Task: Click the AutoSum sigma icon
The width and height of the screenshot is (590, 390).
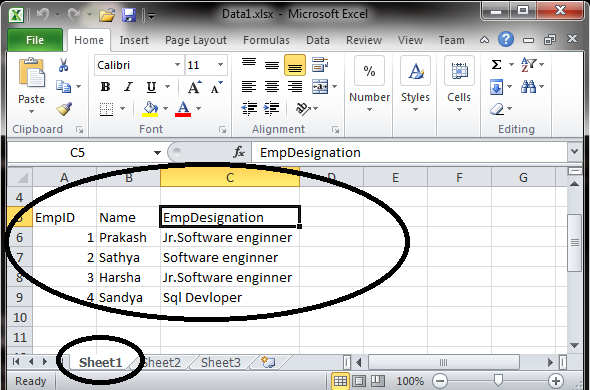Action: pos(496,65)
